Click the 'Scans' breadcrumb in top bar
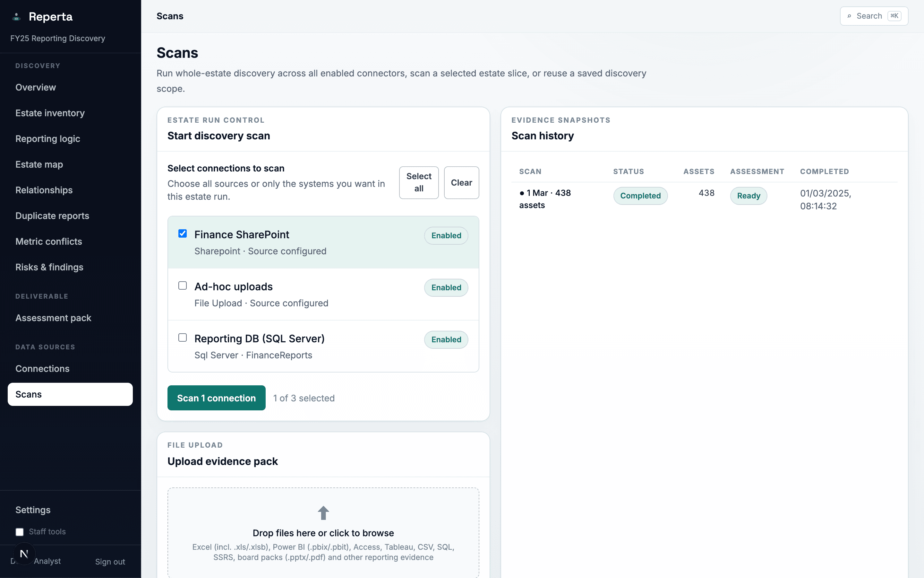The image size is (924, 578). point(170,16)
